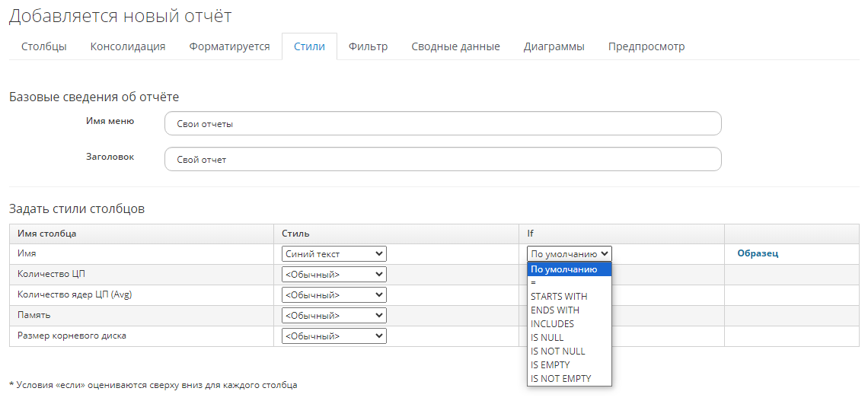Open the Сводные данные tab
The width and height of the screenshot is (868, 404).
click(455, 46)
